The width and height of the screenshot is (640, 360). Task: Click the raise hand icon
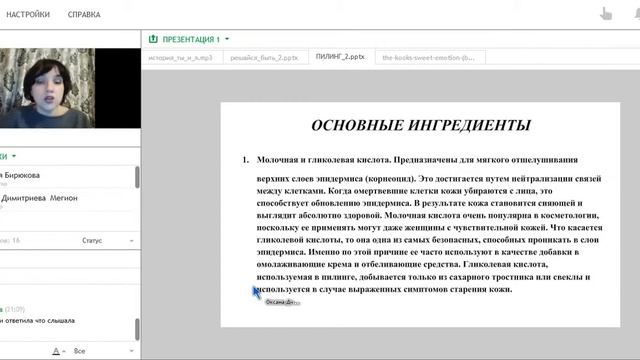click(x=606, y=14)
